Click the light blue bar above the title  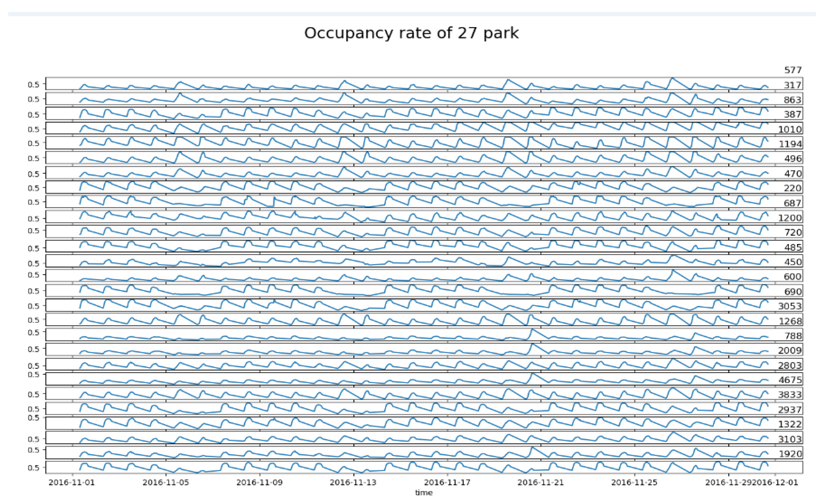pos(411,14)
